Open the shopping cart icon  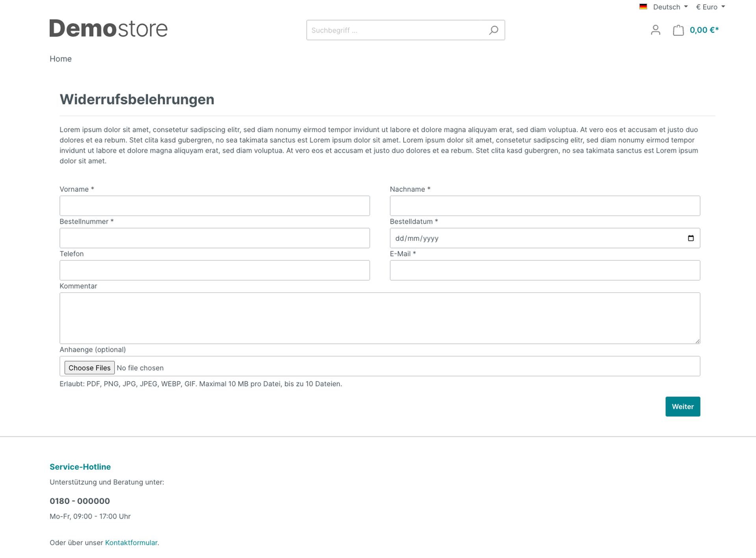(678, 30)
